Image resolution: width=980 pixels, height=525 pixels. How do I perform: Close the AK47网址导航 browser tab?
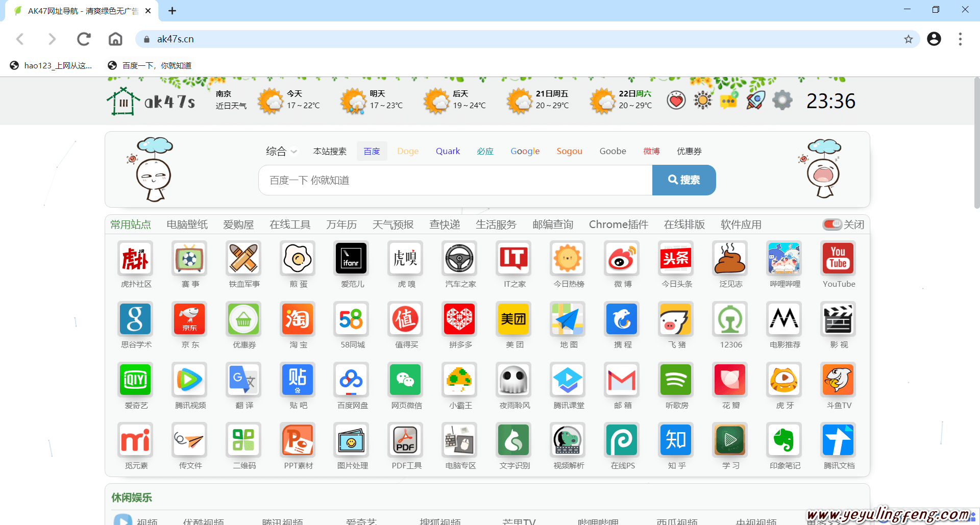(148, 11)
